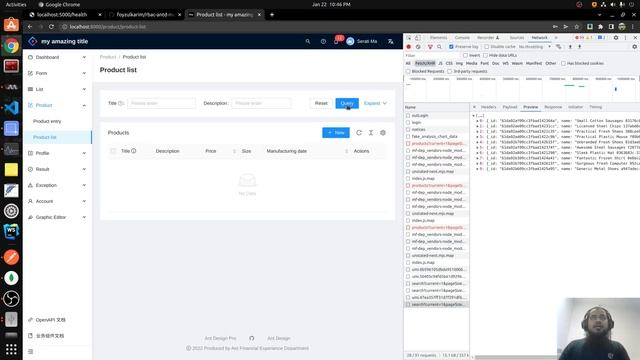Click the import HAR upload arrow icon

tap(570, 47)
